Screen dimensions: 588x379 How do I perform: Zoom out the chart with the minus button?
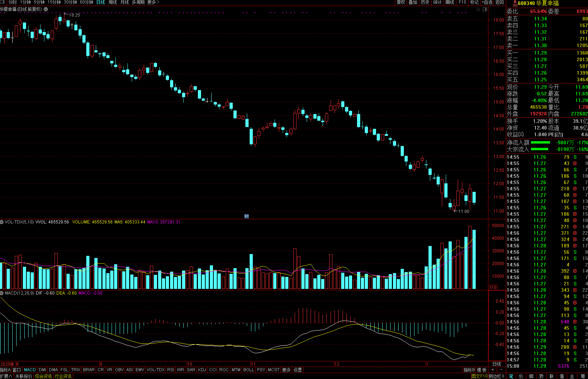501,370
